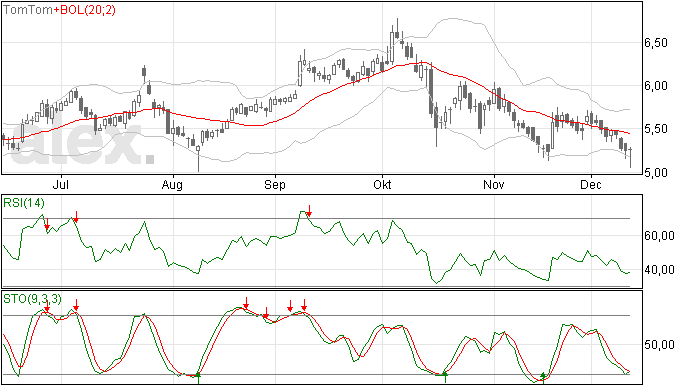
Task: Click the green buy arrow in late November stochastic
Action: 543,376
